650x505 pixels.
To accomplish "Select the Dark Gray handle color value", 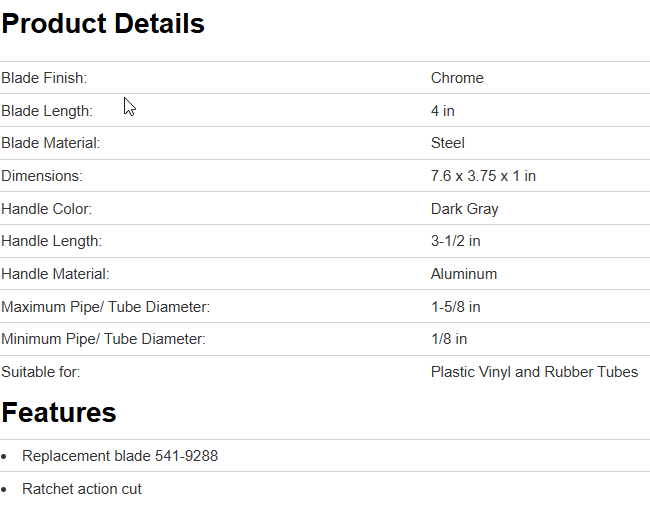I will pyautogui.click(x=465, y=209).
